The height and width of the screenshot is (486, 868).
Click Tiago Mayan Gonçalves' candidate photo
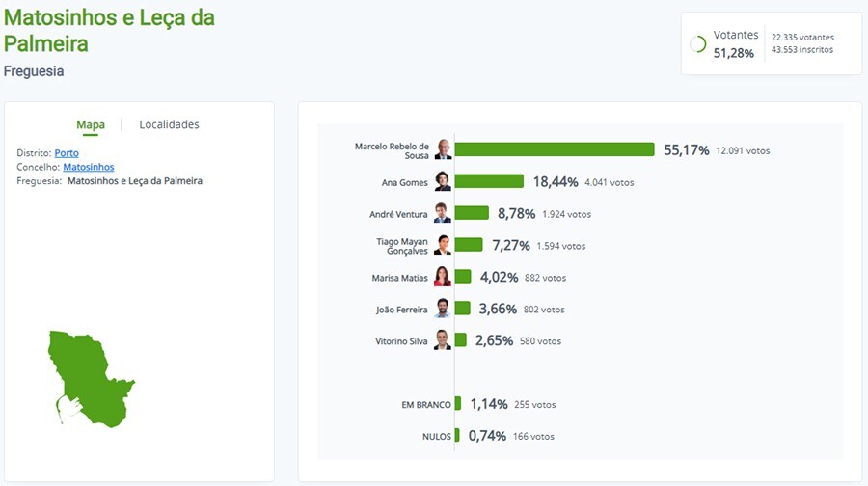click(443, 245)
